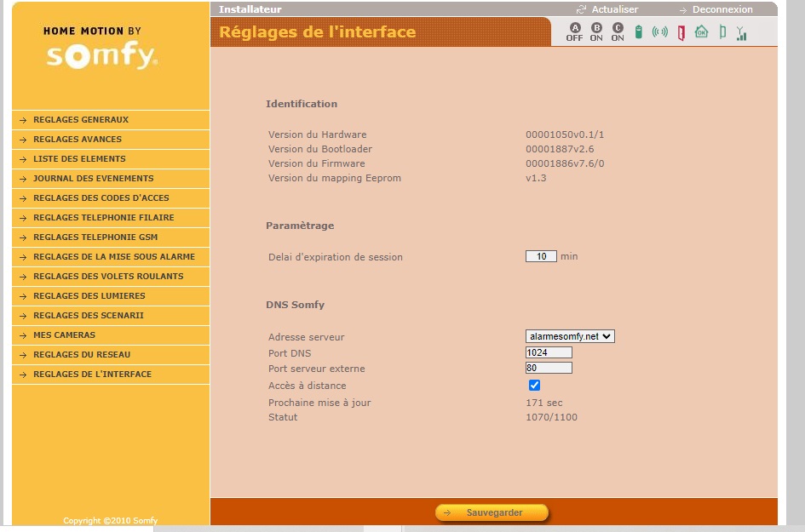The width and height of the screenshot is (805, 532).
Task: Click the green battery status icon
Action: click(639, 31)
